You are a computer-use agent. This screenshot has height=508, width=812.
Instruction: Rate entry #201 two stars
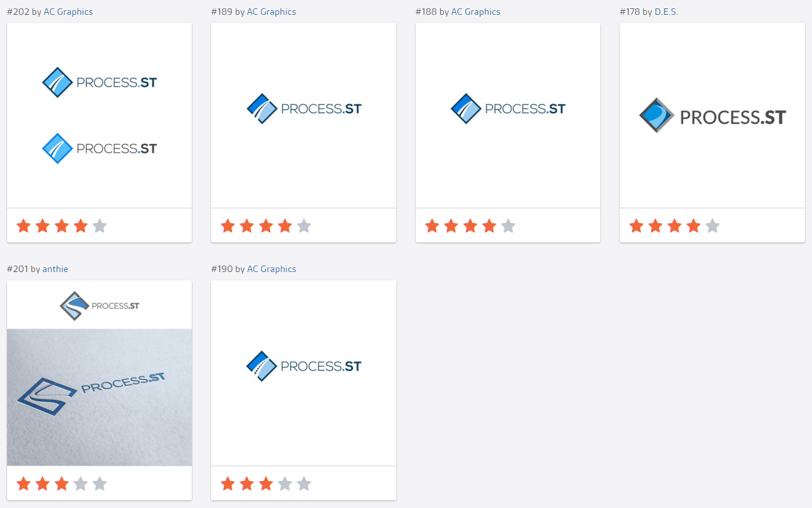point(42,484)
